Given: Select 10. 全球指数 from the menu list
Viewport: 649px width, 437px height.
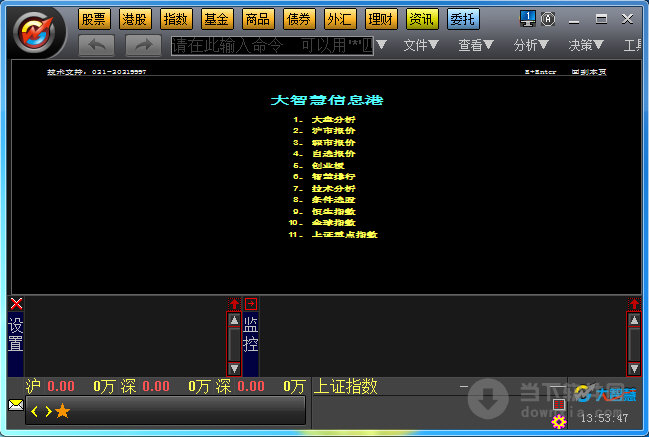Looking at the screenshot, I should coord(322,223).
